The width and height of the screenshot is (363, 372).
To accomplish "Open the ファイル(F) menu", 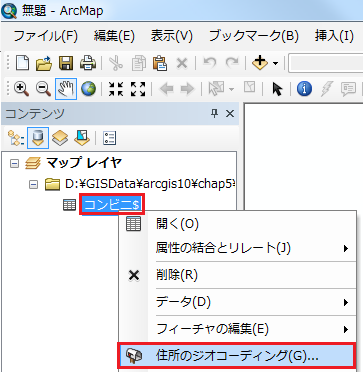I will tap(45, 36).
